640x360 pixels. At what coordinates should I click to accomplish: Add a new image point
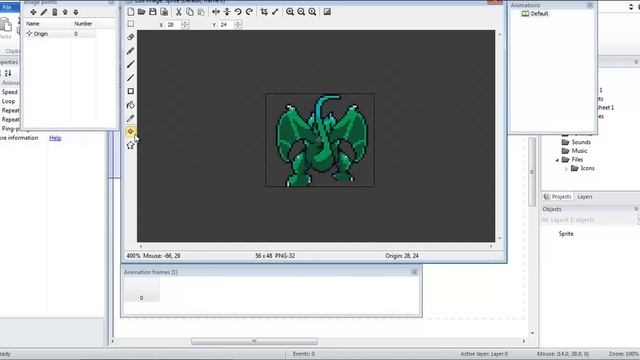(33, 12)
